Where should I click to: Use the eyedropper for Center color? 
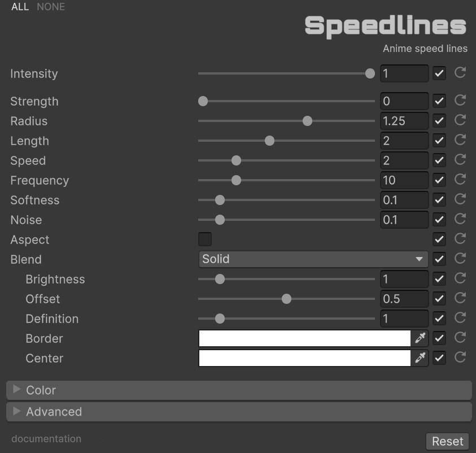click(420, 358)
